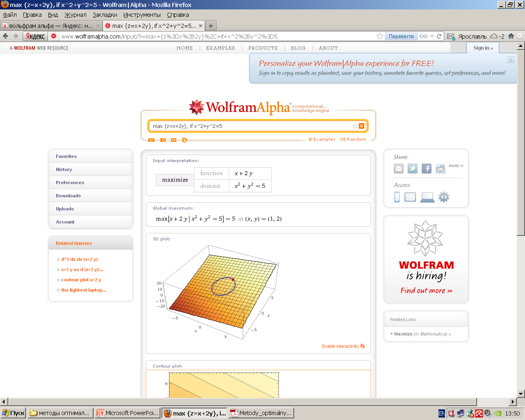Click Find out more in Wolfram hiring ad
Viewport: 525px width, 420px height.
point(427,291)
